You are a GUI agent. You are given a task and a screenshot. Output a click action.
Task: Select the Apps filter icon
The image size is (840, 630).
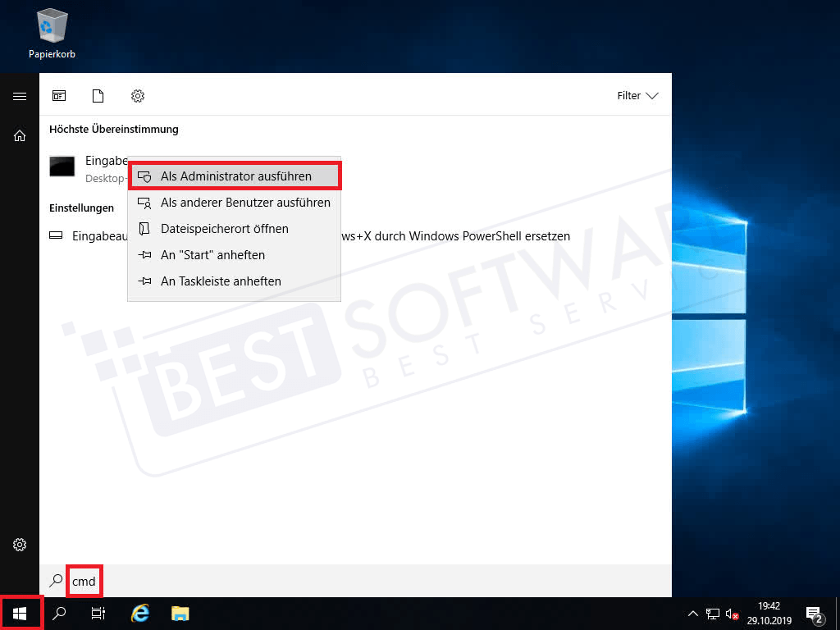pos(58,96)
